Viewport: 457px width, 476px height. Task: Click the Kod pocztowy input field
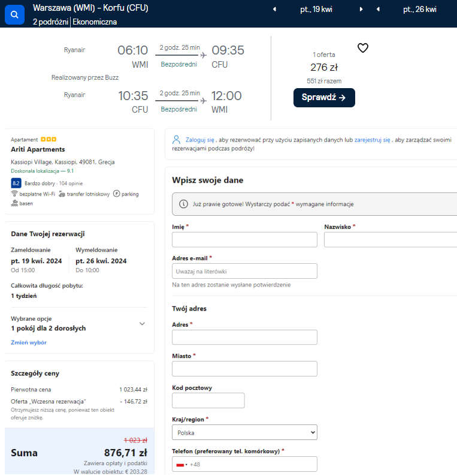click(208, 400)
